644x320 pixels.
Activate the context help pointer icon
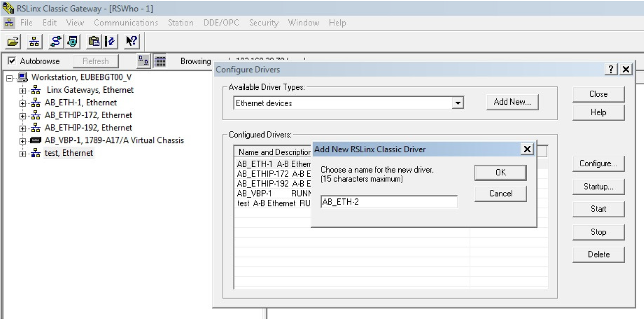131,42
